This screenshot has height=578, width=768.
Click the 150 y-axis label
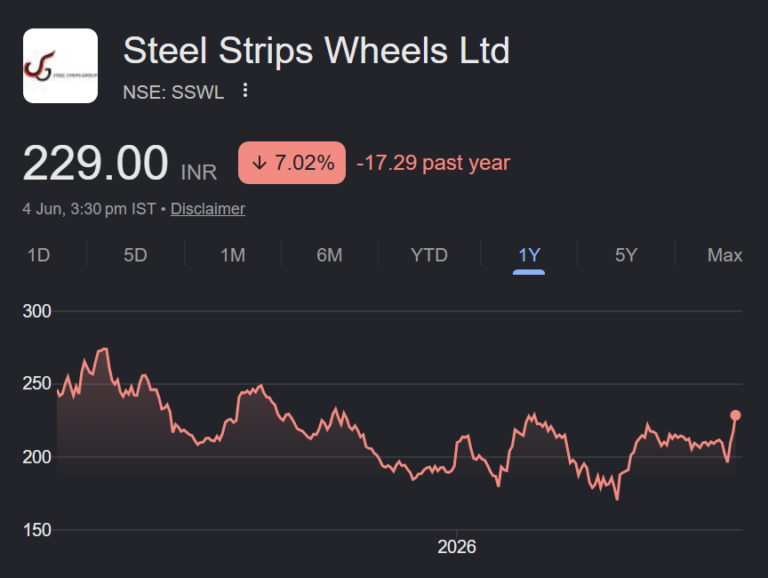37,530
